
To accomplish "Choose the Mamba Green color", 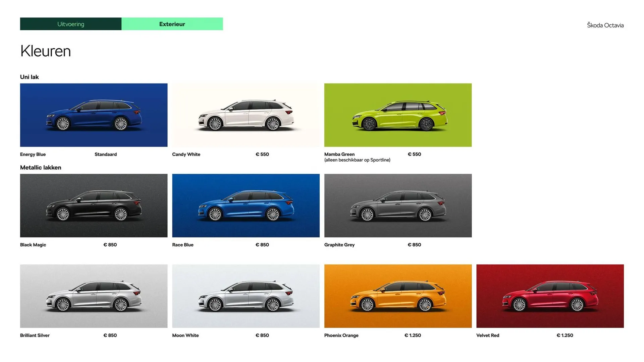I will pyautogui.click(x=398, y=115).
